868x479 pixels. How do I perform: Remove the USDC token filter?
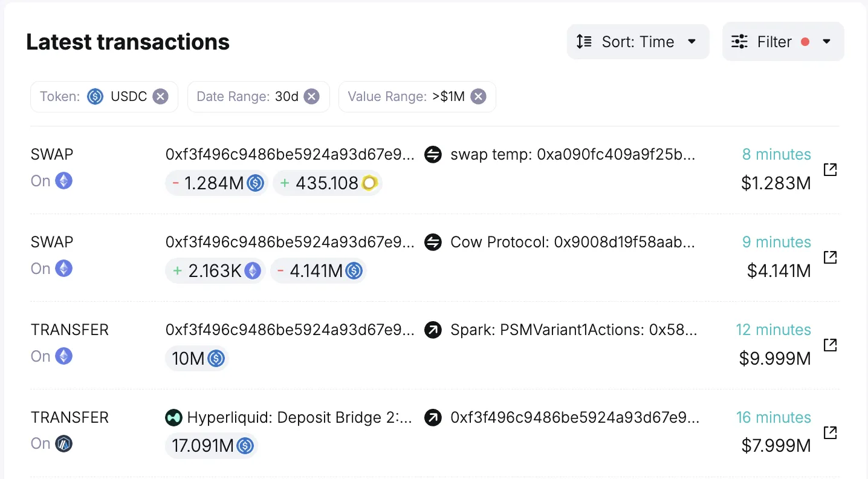[x=160, y=97]
